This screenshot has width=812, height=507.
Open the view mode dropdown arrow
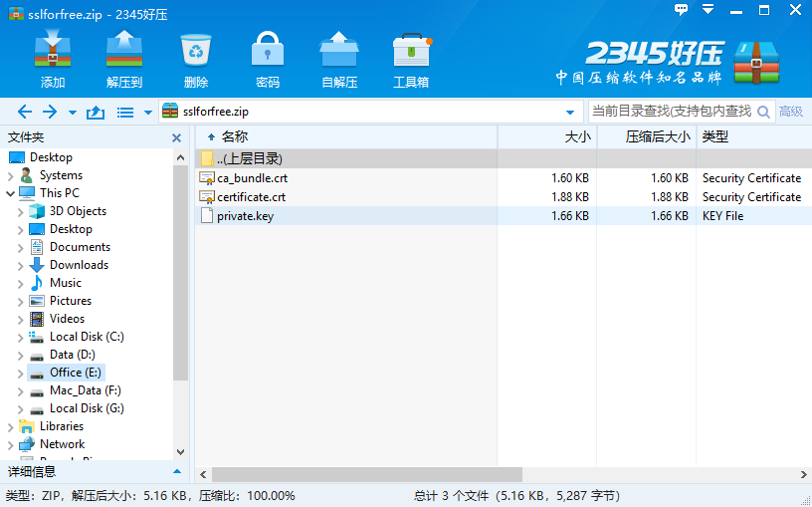(148, 112)
